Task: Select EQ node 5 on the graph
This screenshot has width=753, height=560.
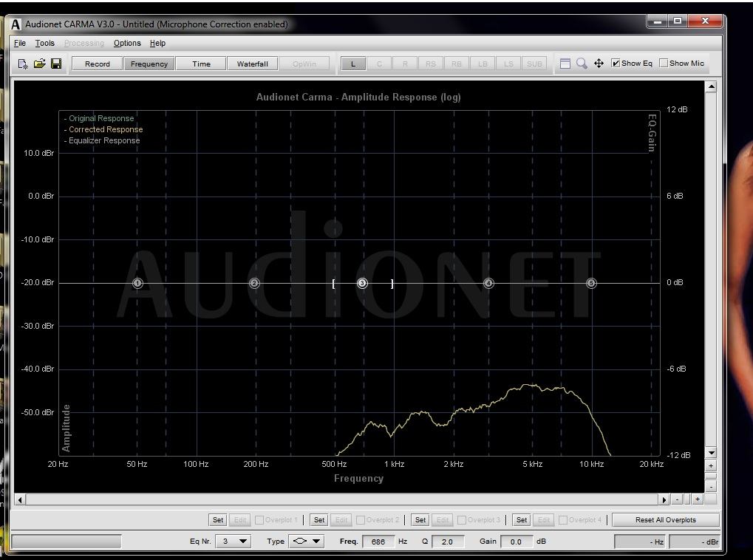Action: (591, 284)
